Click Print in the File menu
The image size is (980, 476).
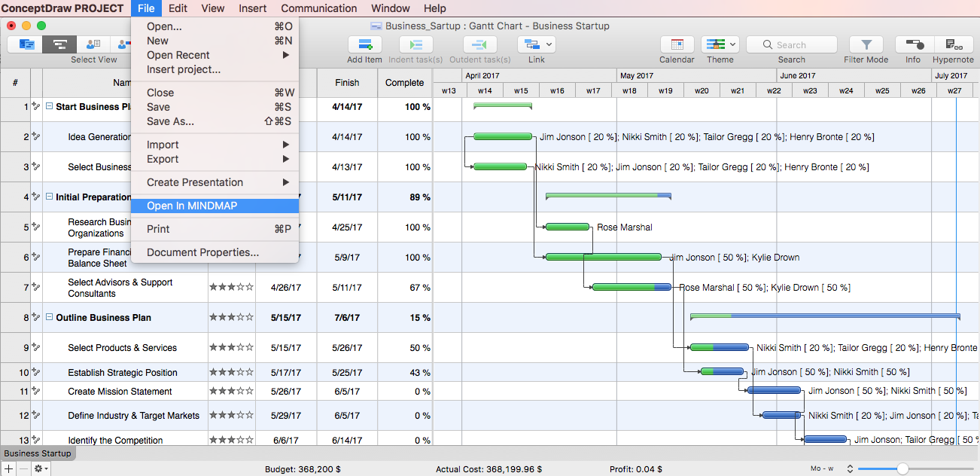[215, 229]
